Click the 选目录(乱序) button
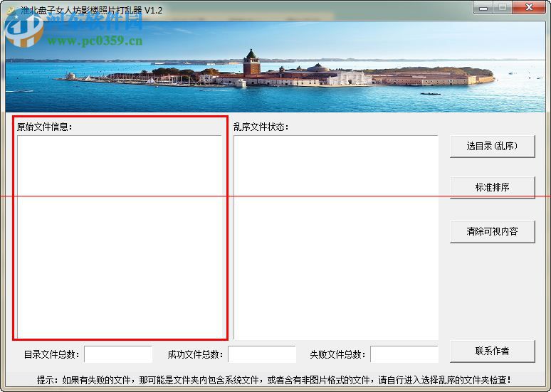Screen dimensions: 551x392 493,146
